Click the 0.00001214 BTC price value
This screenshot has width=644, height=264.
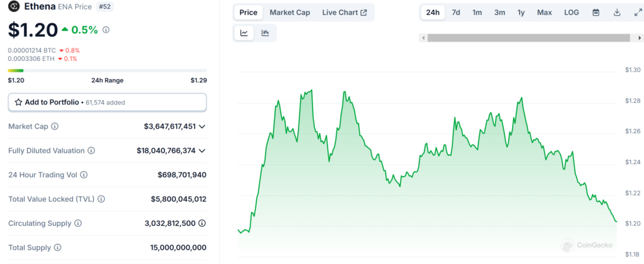pyautogui.click(x=32, y=50)
